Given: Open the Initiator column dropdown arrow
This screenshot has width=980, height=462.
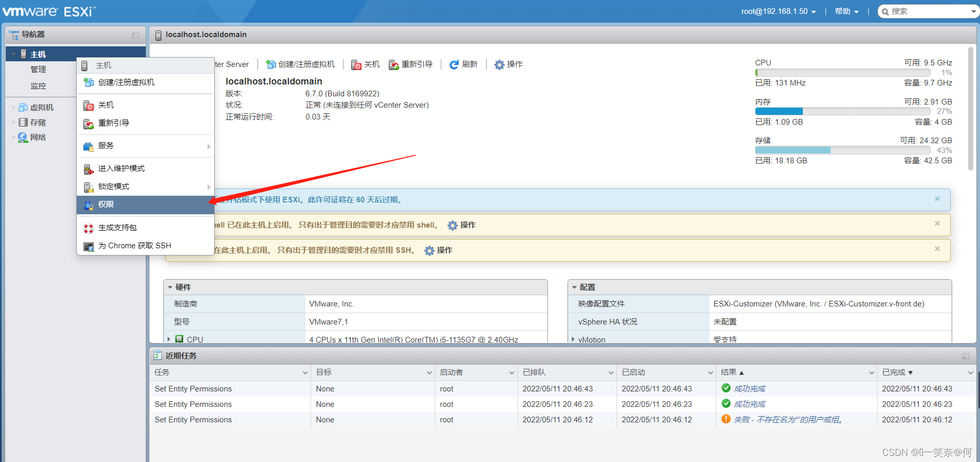Looking at the screenshot, I should click(512, 372).
